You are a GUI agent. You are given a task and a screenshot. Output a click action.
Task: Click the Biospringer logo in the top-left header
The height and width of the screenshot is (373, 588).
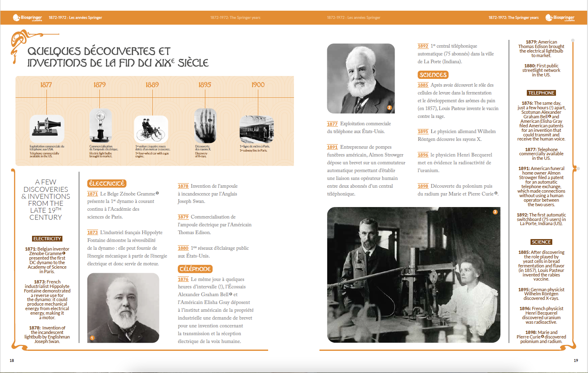pos(28,18)
